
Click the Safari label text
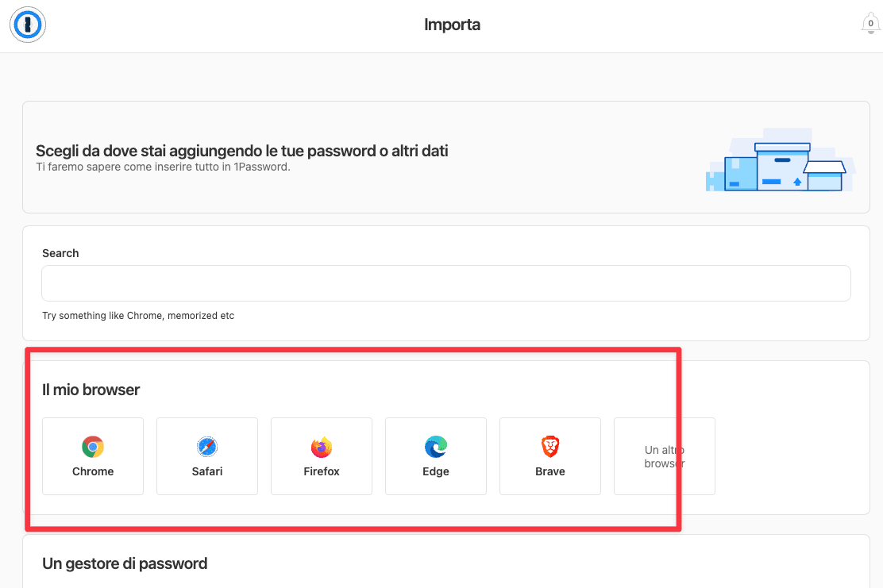point(207,471)
